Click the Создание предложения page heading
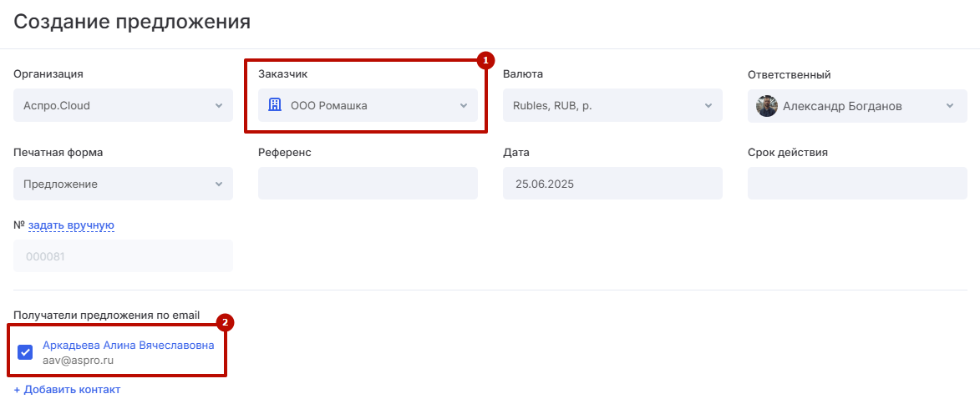 (132, 22)
